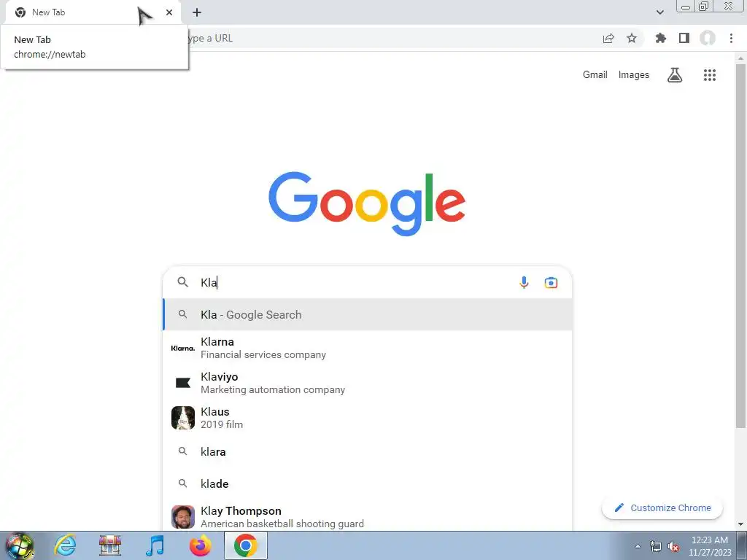Choose the Klarna suggestion

(x=368, y=348)
